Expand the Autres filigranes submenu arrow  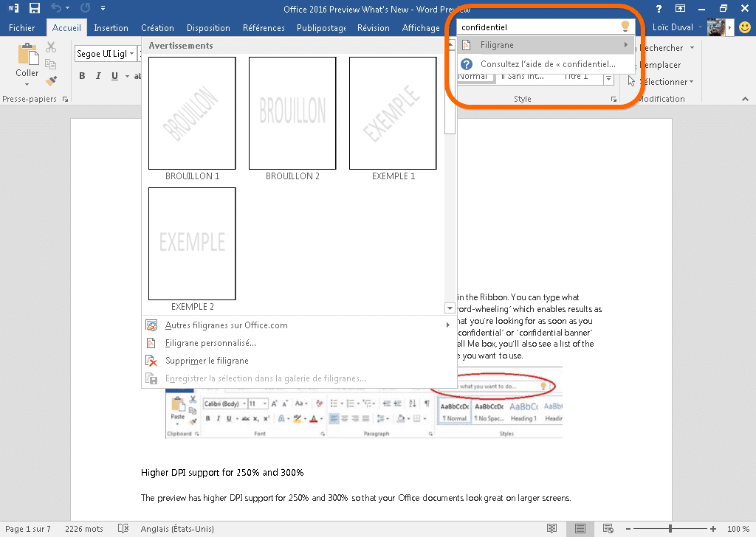(448, 325)
